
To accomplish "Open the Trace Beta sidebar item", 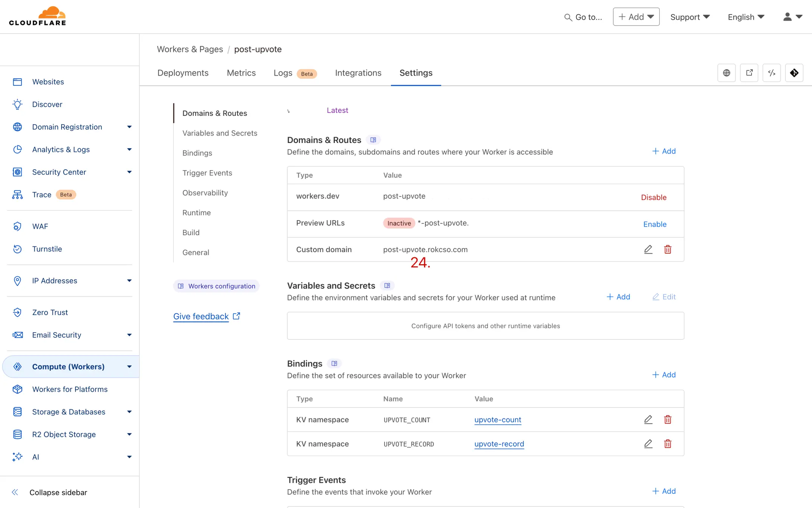I will [x=44, y=195].
